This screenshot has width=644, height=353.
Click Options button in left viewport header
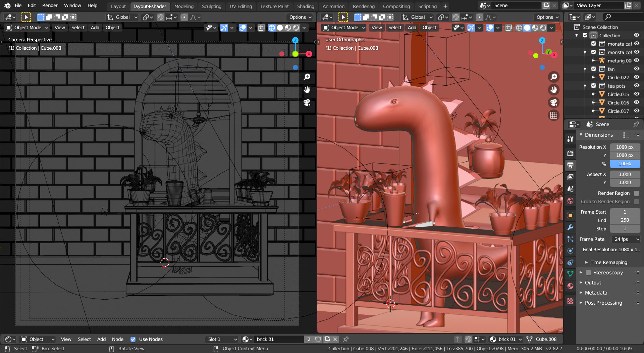300,17
